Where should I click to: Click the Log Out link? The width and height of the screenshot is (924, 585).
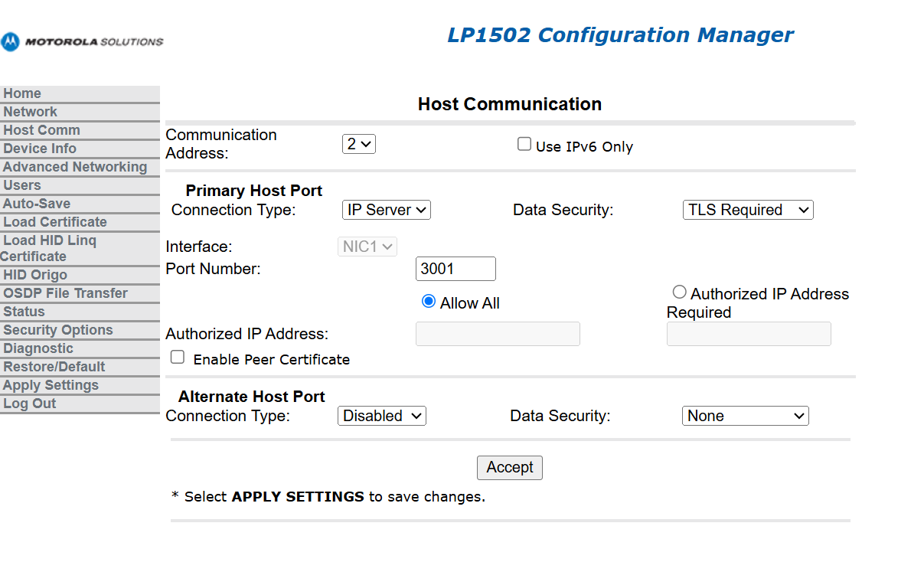point(30,404)
